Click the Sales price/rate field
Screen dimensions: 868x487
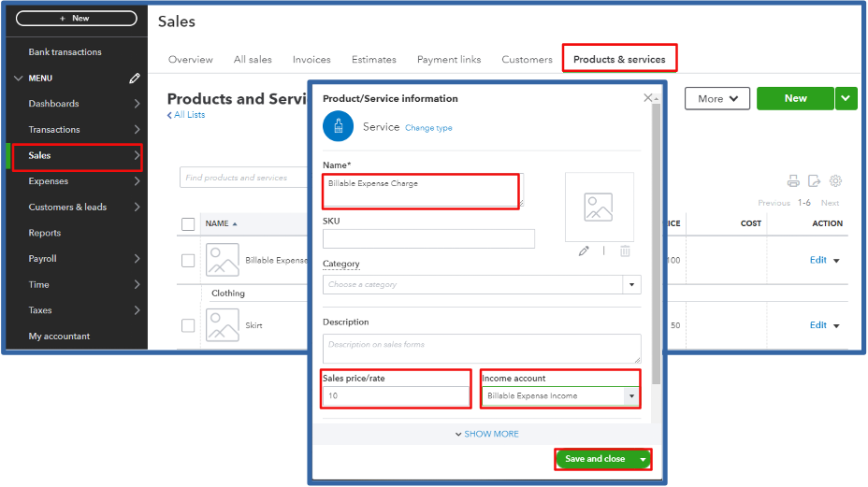click(396, 395)
